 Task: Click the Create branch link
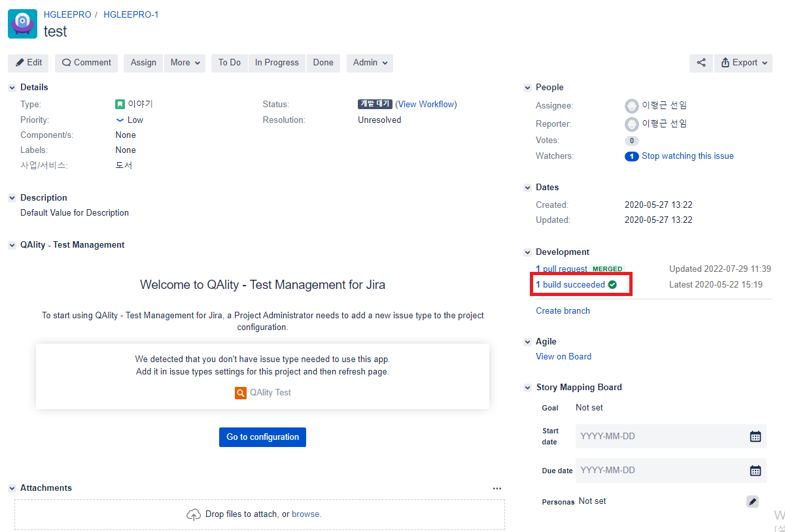563,310
